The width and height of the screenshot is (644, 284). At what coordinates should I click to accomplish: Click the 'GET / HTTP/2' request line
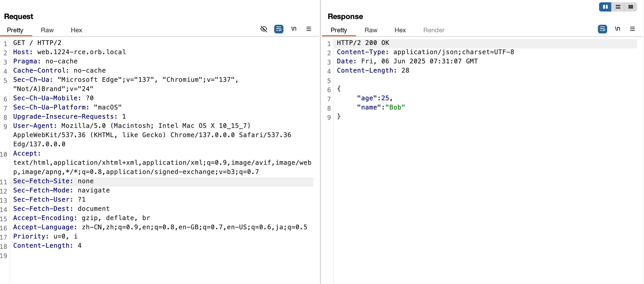(x=37, y=43)
